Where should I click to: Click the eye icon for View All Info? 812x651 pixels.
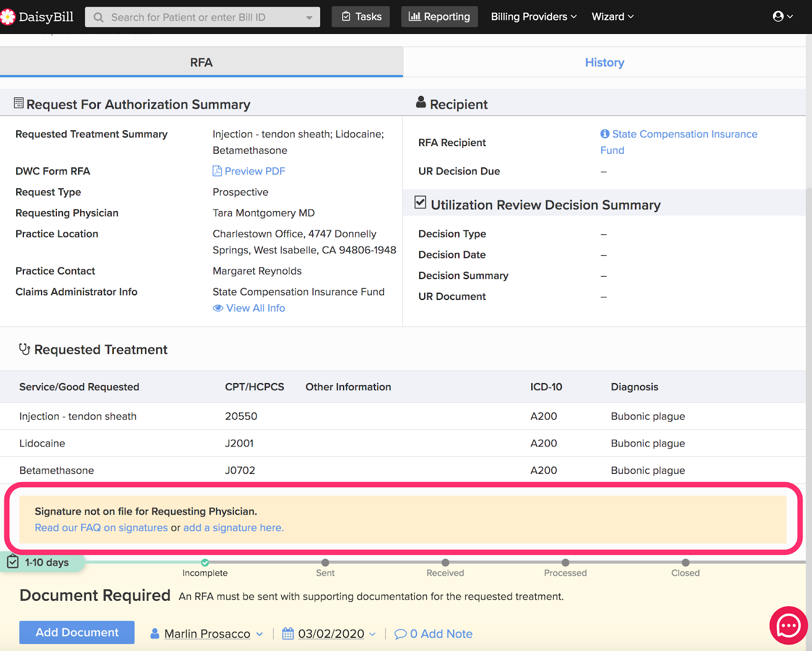218,308
